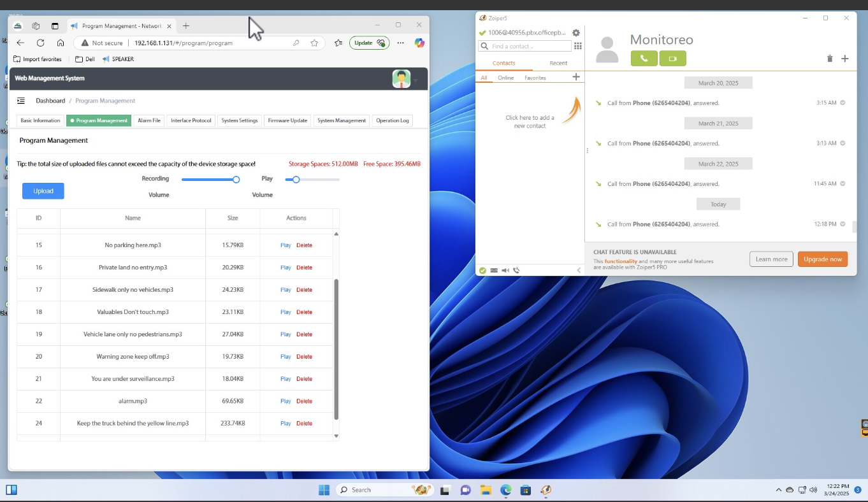Screen dimensions: 868x502
Task: Switch to the Basic Information tab
Action: [x=40, y=120]
